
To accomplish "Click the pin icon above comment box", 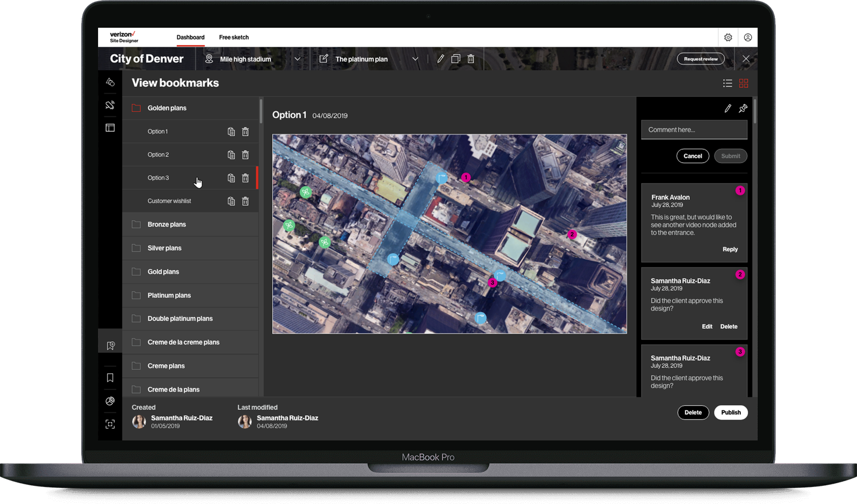I will click(x=743, y=108).
